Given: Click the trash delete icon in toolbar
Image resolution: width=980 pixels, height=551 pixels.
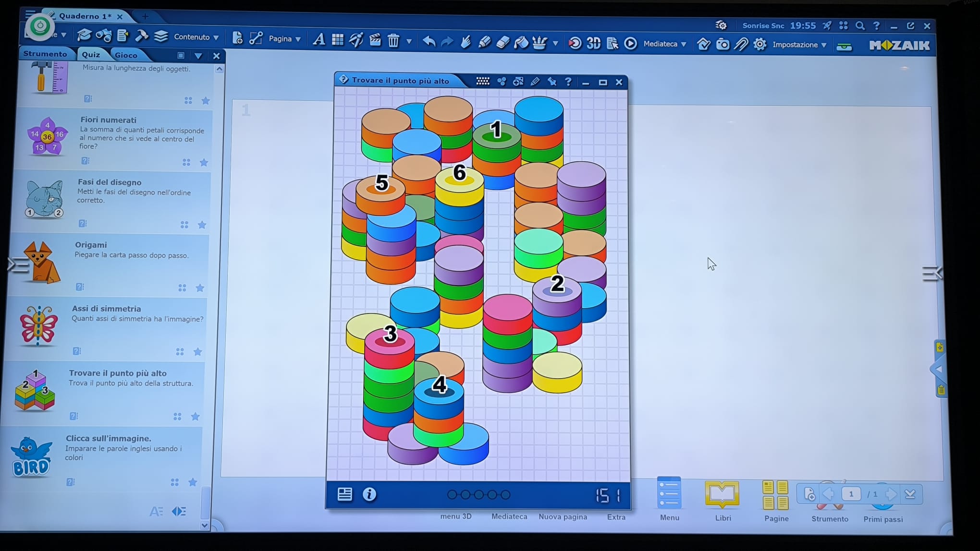Looking at the screenshot, I should (x=393, y=40).
